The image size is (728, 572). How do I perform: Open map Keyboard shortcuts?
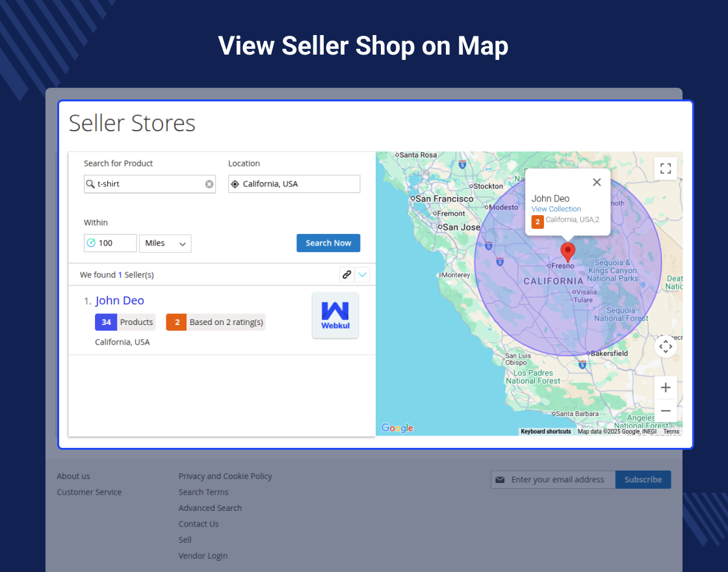(x=546, y=432)
